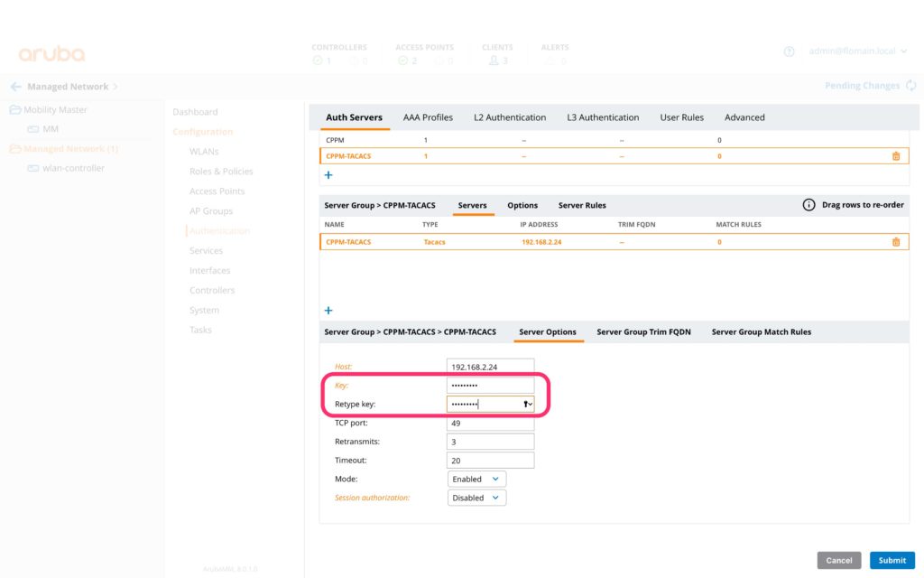Click the Pending Changes refresh icon
The width and height of the screenshot is (924, 578).
point(911,85)
